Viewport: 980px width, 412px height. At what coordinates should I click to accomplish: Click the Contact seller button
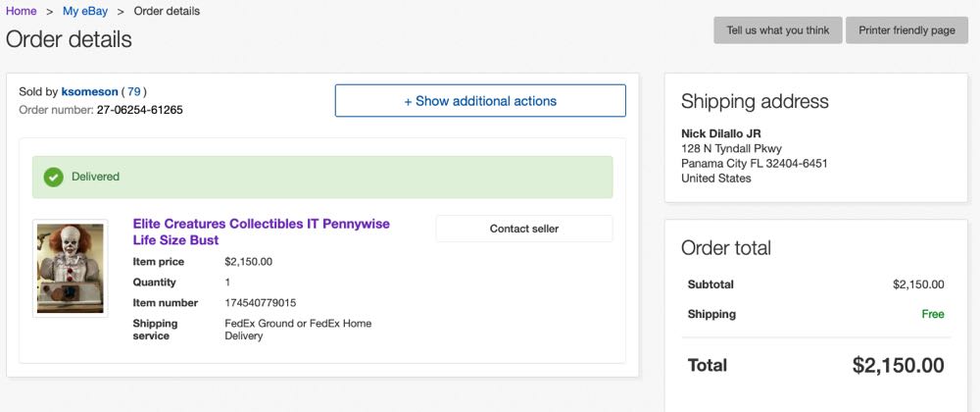click(523, 229)
